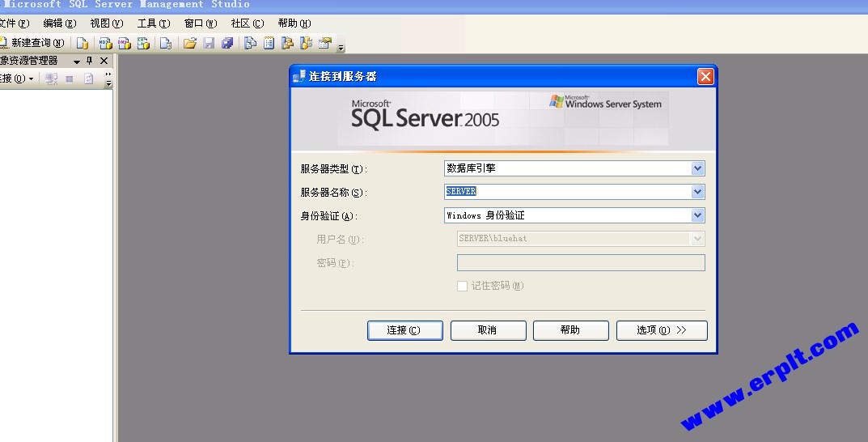This screenshot has width=868, height=442.
Task: Open Template Explorer toolbar icon
Action: click(x=306, y=43)
